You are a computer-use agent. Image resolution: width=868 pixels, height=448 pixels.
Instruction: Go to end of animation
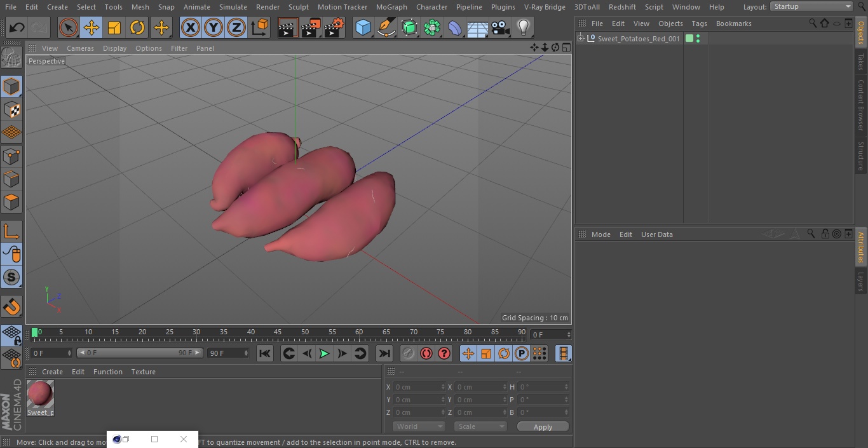coord(384,353)
